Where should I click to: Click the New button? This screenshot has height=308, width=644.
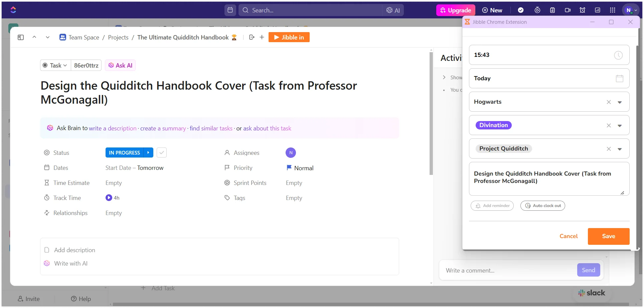point(492,10)
